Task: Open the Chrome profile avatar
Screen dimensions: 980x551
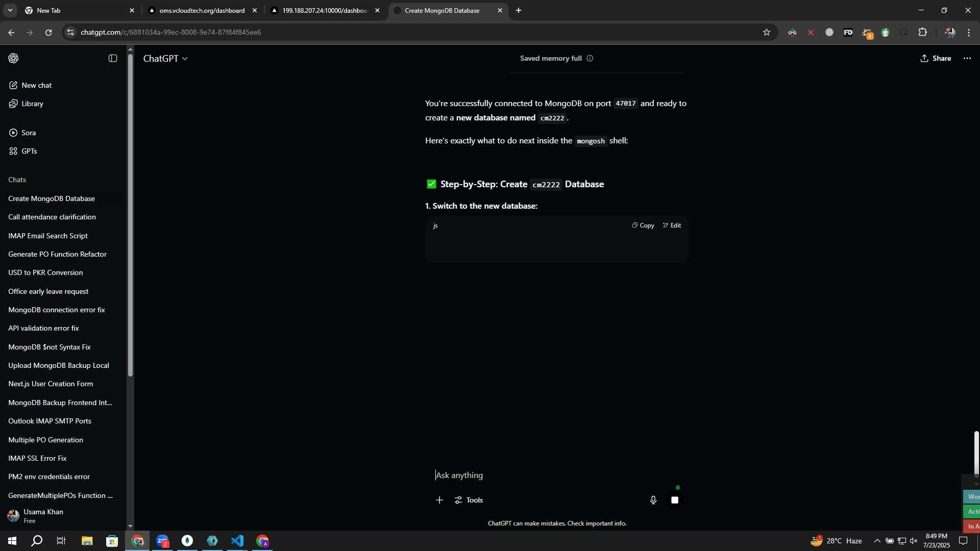Action: click(950, 32)
